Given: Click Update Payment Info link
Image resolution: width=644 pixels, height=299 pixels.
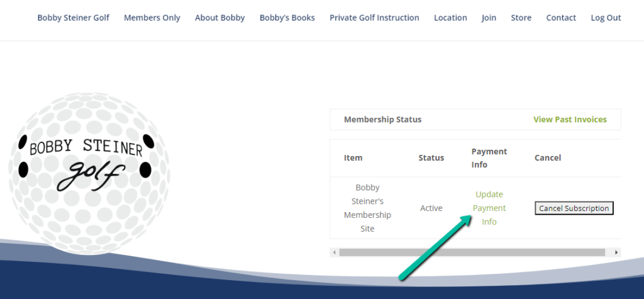Looking at the screenshot, I should pyautogui.click(x=489, y=208).
